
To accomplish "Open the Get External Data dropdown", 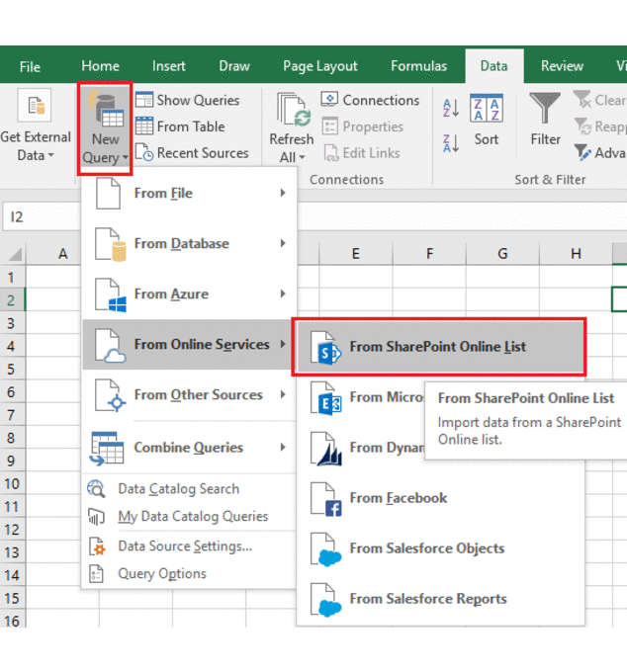I will [x=36, y=126].
